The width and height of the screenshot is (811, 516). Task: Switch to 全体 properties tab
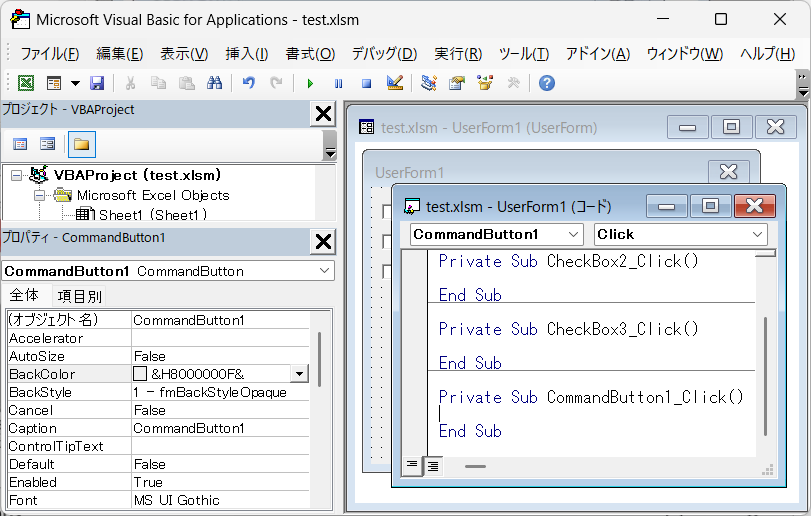24,295
